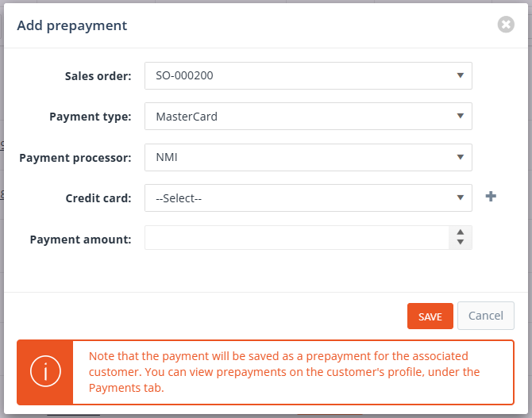Expand the Payment type MasterCard dropdown
This screenshot has height=418, width=532.
click(x=308, y=117)
